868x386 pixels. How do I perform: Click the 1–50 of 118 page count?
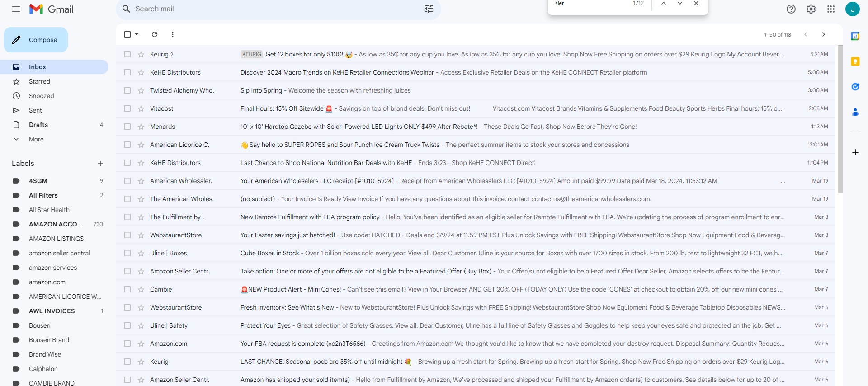[x=778, y=35]
